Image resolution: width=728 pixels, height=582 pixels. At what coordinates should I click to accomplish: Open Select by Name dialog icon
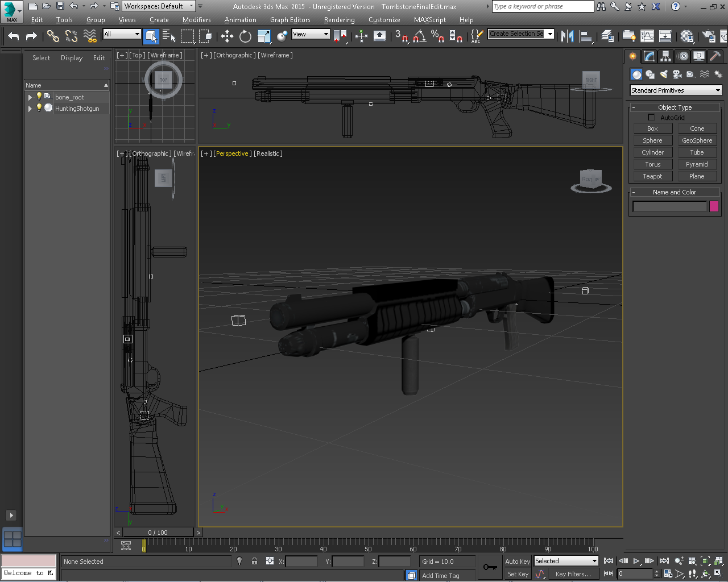tap(169, 36)
